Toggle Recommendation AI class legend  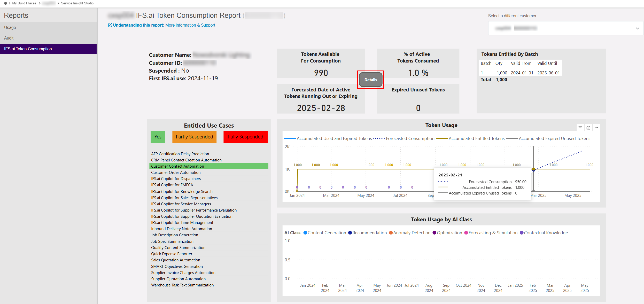point(367,233)
